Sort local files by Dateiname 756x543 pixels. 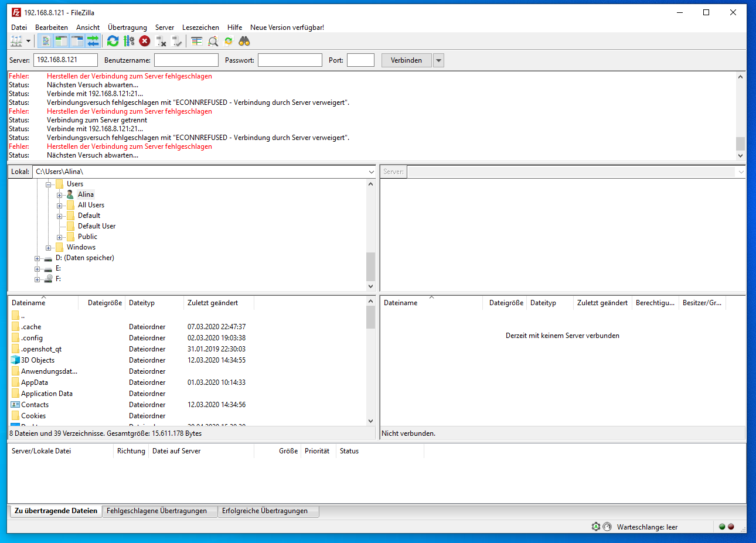tap(43, 303)
